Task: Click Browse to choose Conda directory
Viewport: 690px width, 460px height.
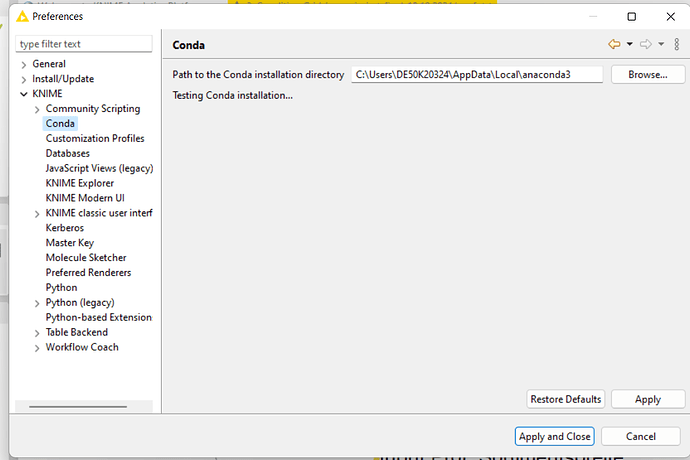Action: tap(648, 74)
